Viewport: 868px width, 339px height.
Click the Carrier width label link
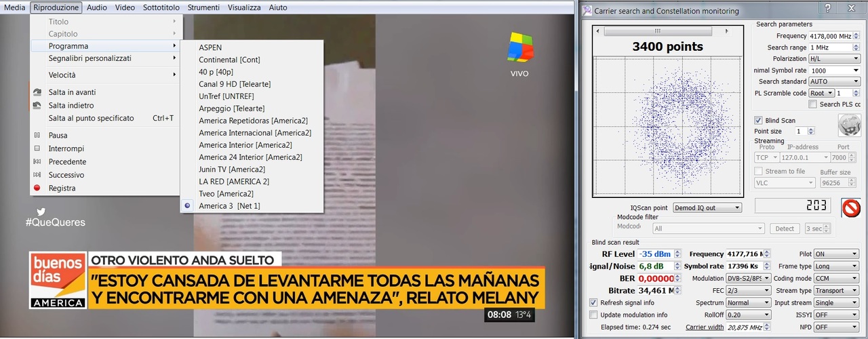tap(705, 327)
